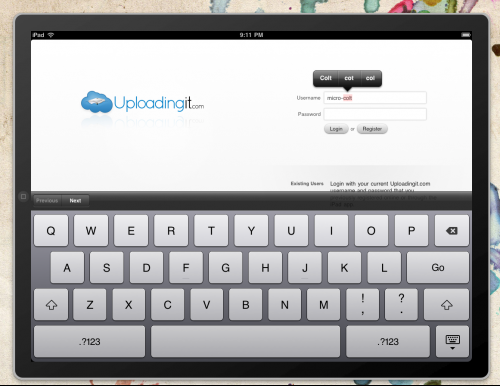Image resolution: width=500 pixels, height=386 pixels.
Task: Click the small square button on iPad bezel
Action: click(x=23, y=197)
